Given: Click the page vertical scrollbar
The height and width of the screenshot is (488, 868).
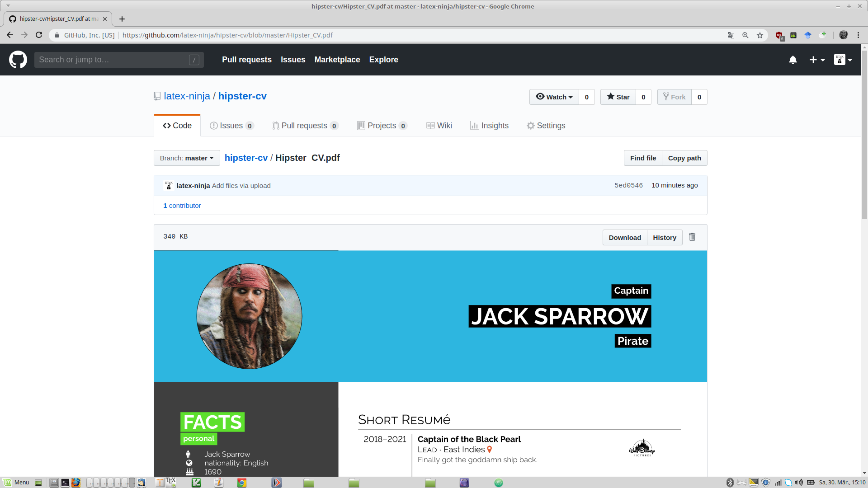Looking at the screenshot, I should 864,136.
